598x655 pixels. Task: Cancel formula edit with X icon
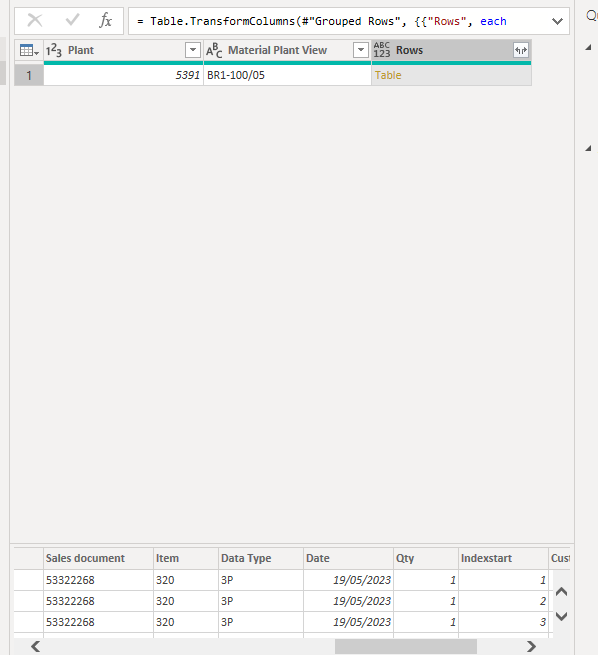pos(35,20)
